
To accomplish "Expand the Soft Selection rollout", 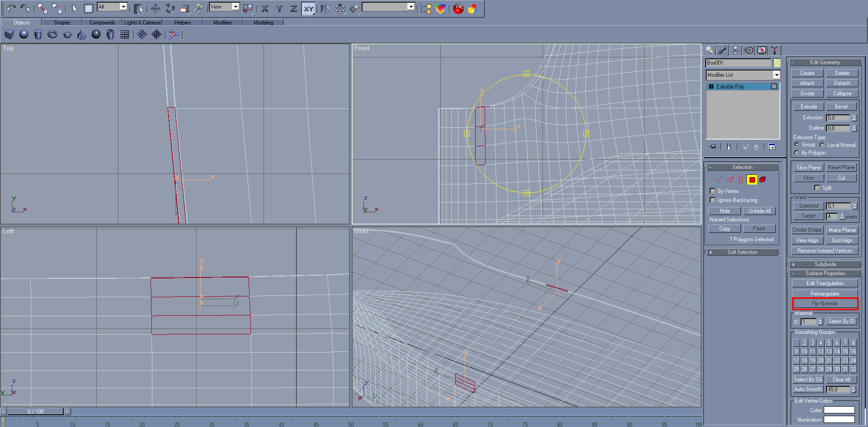I will (742, 252).
